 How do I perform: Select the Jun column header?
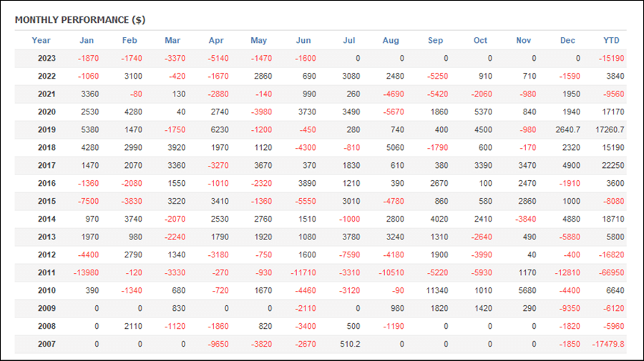(303, 40)
